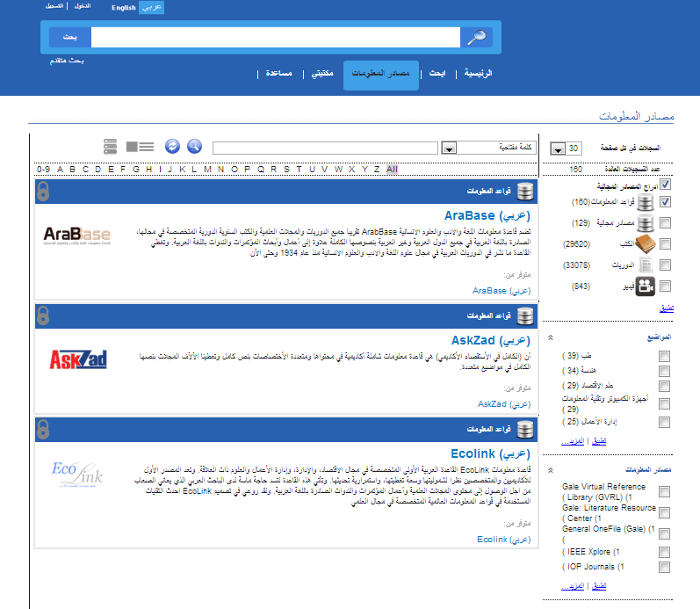Check the free sources (129) checkbox
Image resolution: width=700 pixels, height=609 pixels.
click(665, 222)
